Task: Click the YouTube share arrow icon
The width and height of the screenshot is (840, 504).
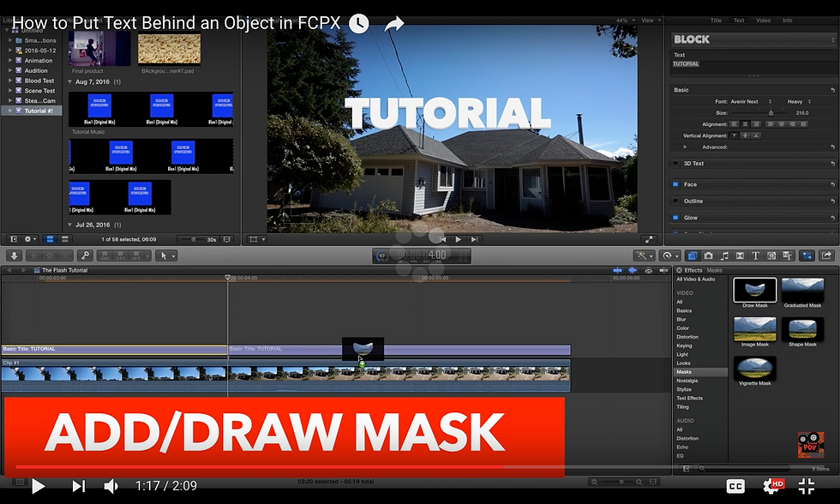Action: coord(393,23)
